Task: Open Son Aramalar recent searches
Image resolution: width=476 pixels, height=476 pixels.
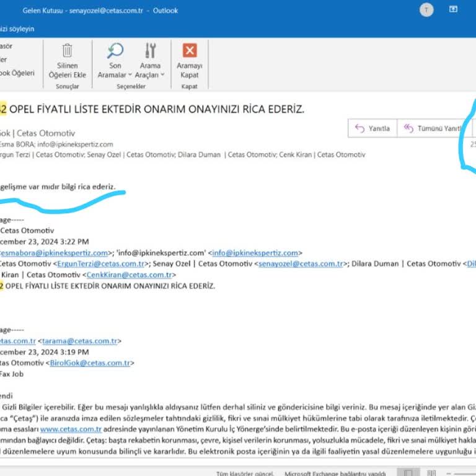Action: 115,51
